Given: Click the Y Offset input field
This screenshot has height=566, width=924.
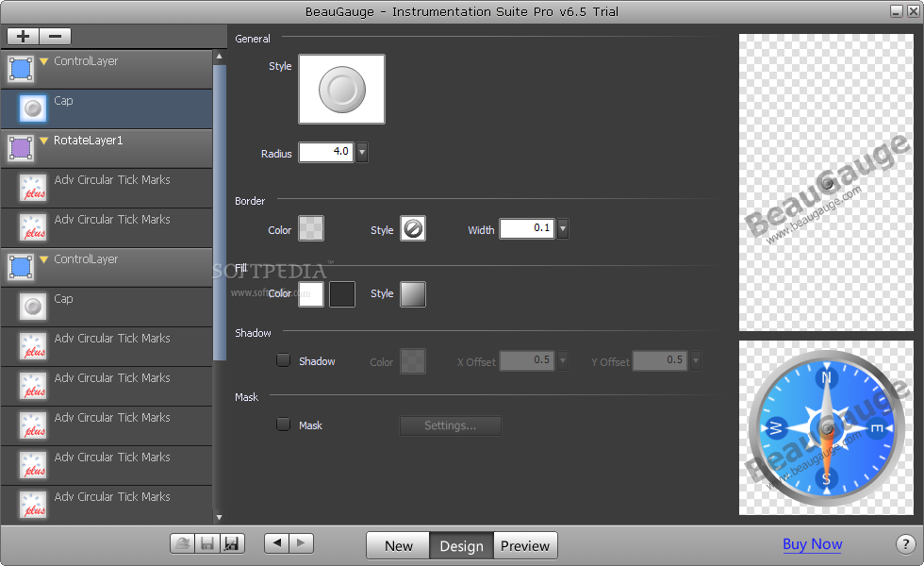Looking at the screenshot, I should tap(660, 360).
